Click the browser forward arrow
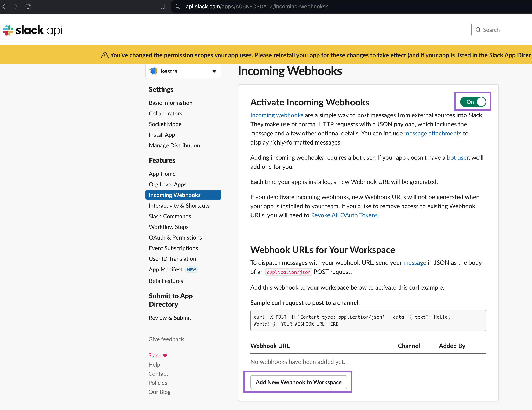This screenshot has width=532, height=410. (x=16, y=6)
